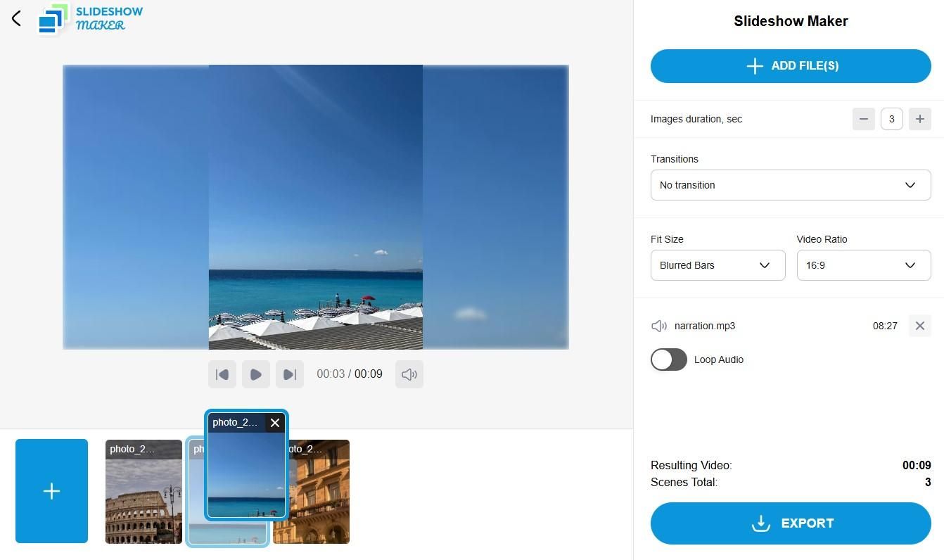Focus the images duration value field
Viewport: 944px width, 560px height.
coord(892,119)
